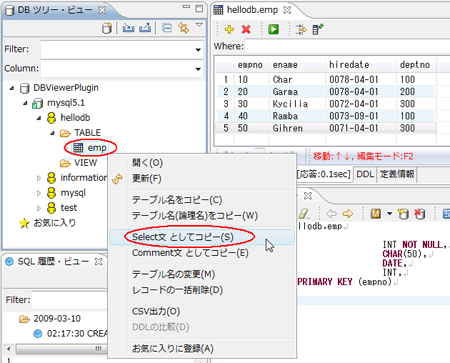Click the link-with-editor arrows icon
Screen dimensions: 450x363
click(x=183, y=28)
